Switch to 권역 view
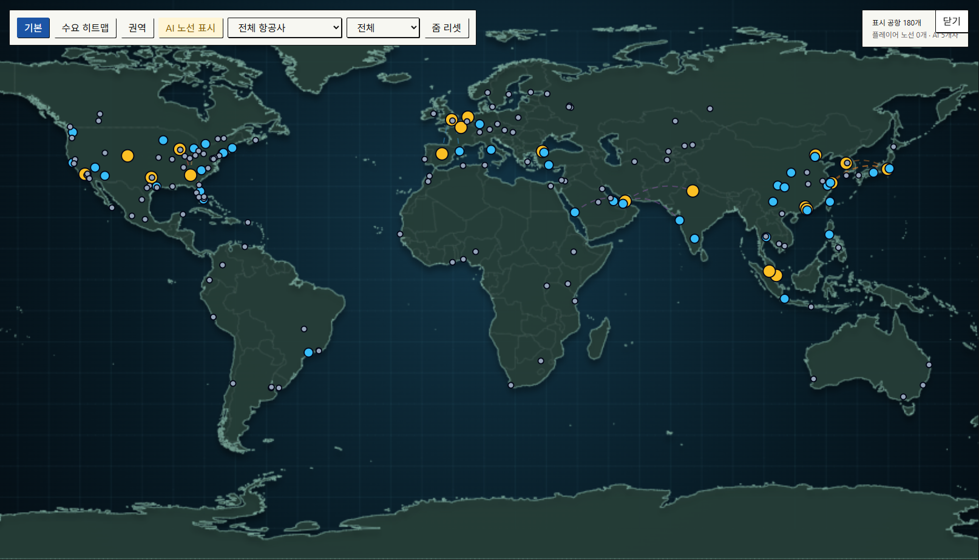 [137, 28]
